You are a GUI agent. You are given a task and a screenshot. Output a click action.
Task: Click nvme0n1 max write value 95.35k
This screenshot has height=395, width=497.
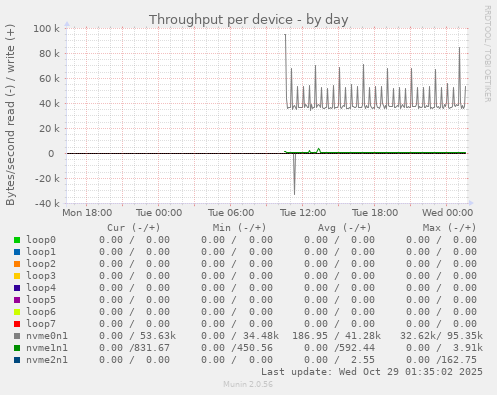pos(465,336)
